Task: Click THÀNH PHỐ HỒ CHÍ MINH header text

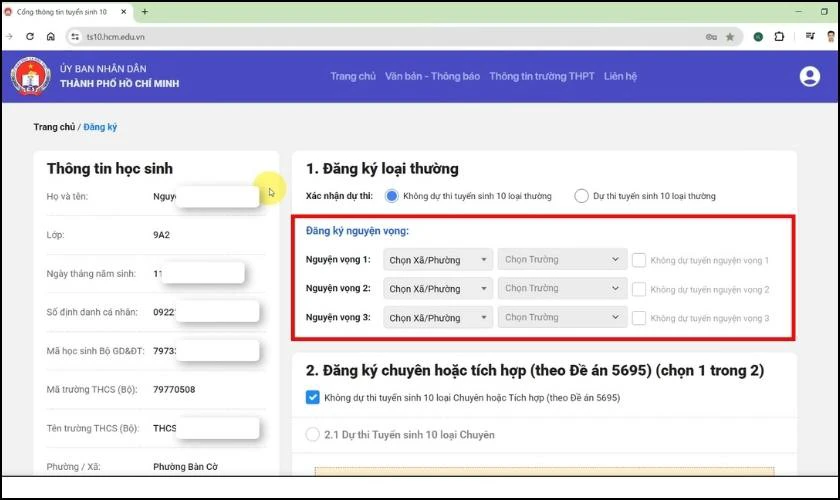Action: (119, 84)
